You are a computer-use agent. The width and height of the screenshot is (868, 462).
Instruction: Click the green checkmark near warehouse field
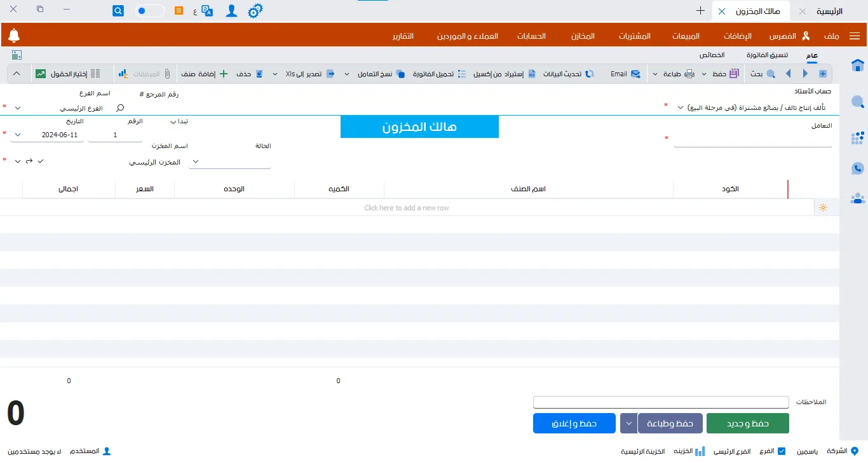click(x=41, y=161)
